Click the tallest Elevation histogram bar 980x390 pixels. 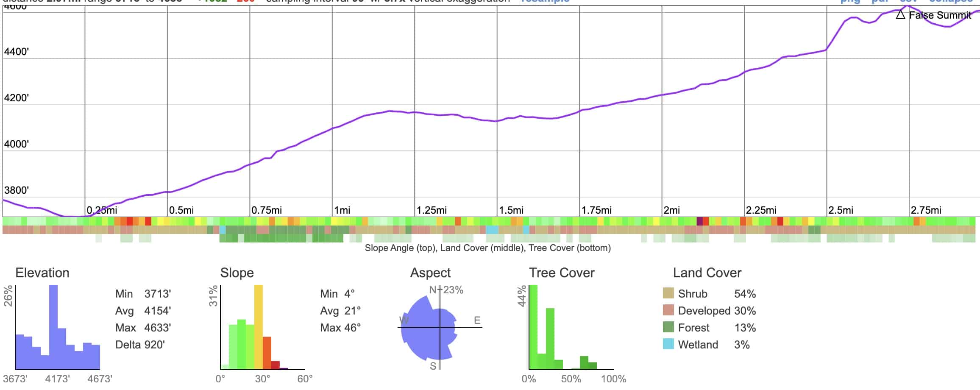point(53,327)
